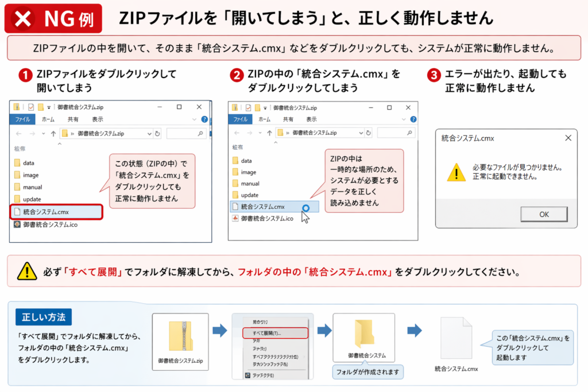Open the ファイル tab in left Explorer window
Image resolution: width=588 pixels, height=392 pixels.
pos(22,119)
